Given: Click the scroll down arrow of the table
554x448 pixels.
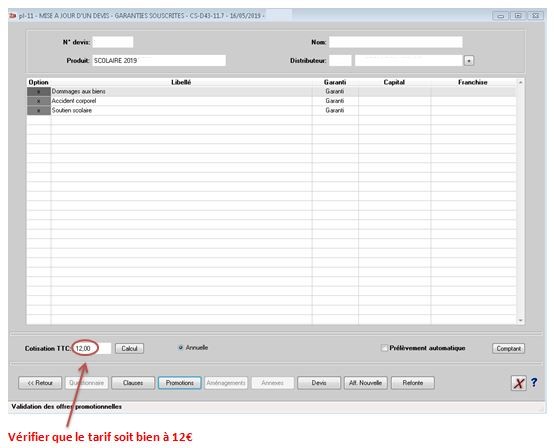Looking at the screenshot, I should (520, 320).
